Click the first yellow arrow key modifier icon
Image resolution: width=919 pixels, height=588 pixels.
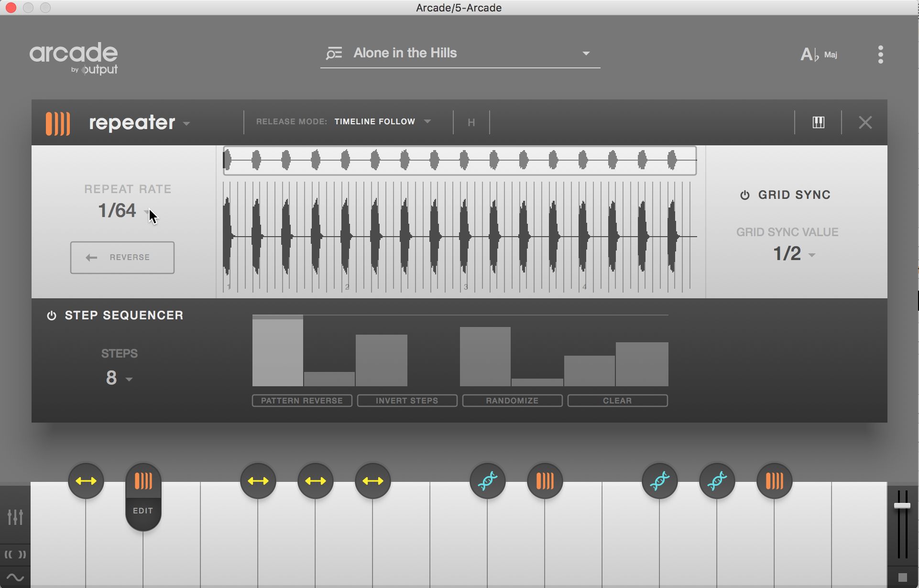click(86, 481)
